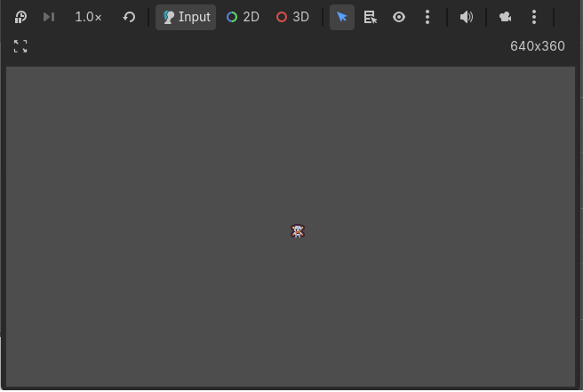Enable 2D node selection mode

[x=243, y=17]
